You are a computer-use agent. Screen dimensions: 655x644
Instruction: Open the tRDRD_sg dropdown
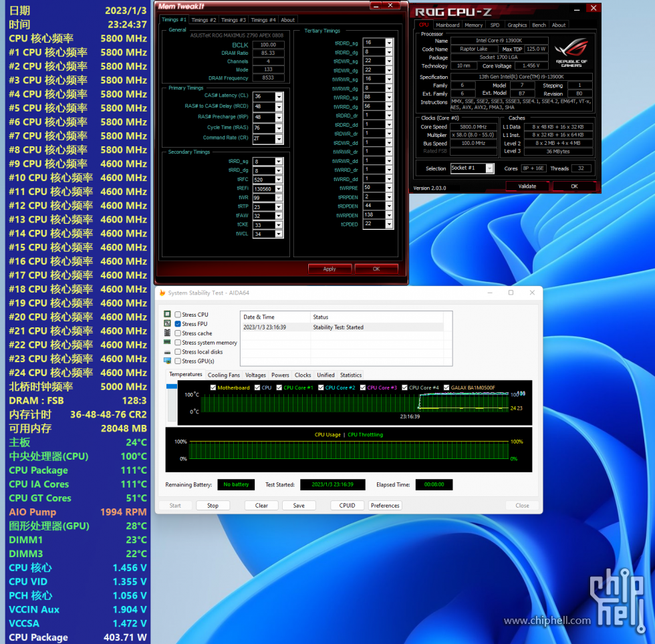coord(389,43)
